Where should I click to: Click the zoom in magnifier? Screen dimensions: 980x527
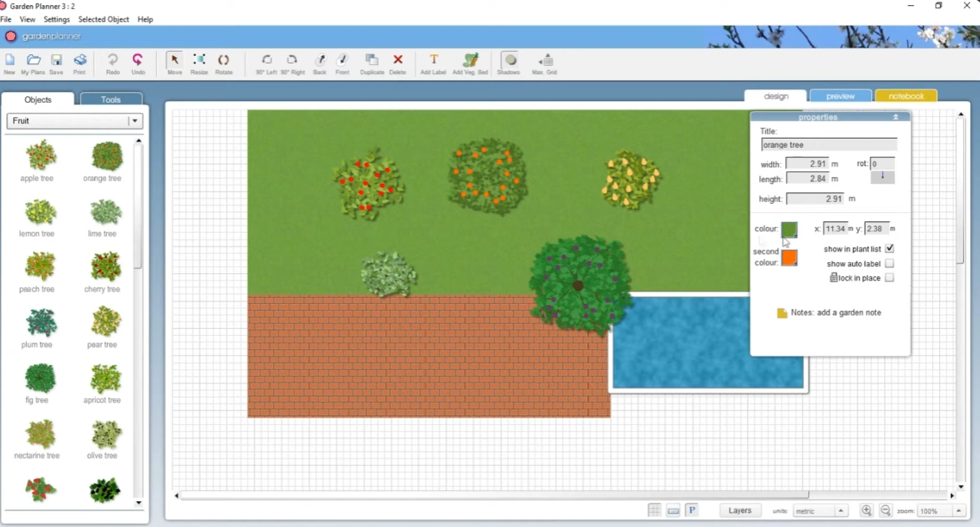point(866,511)
